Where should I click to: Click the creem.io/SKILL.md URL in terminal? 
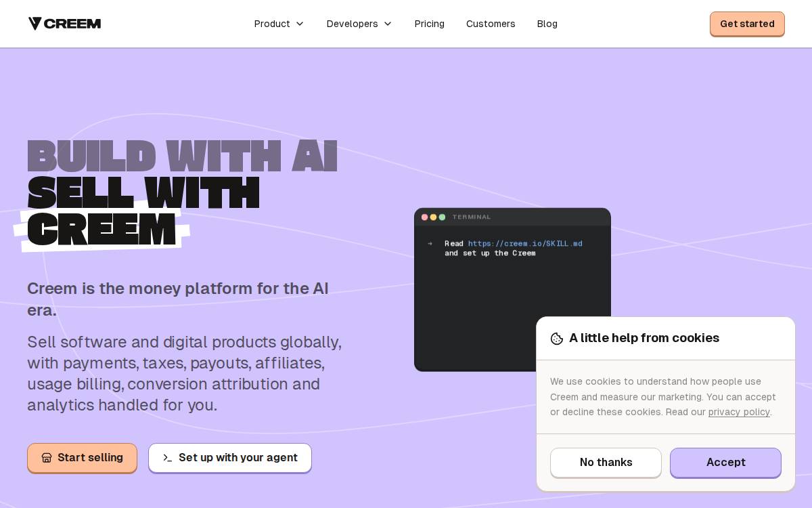(525, 244)
